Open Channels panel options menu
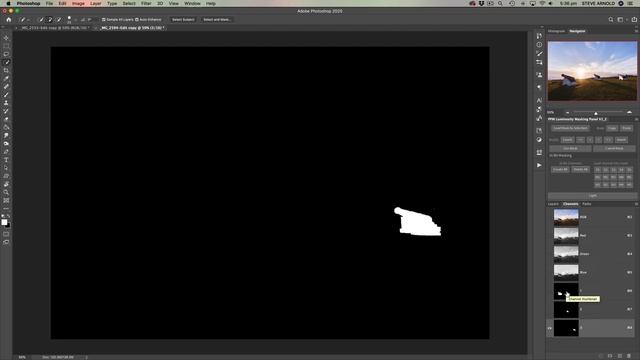640x360 pixels. pos(636,204)
